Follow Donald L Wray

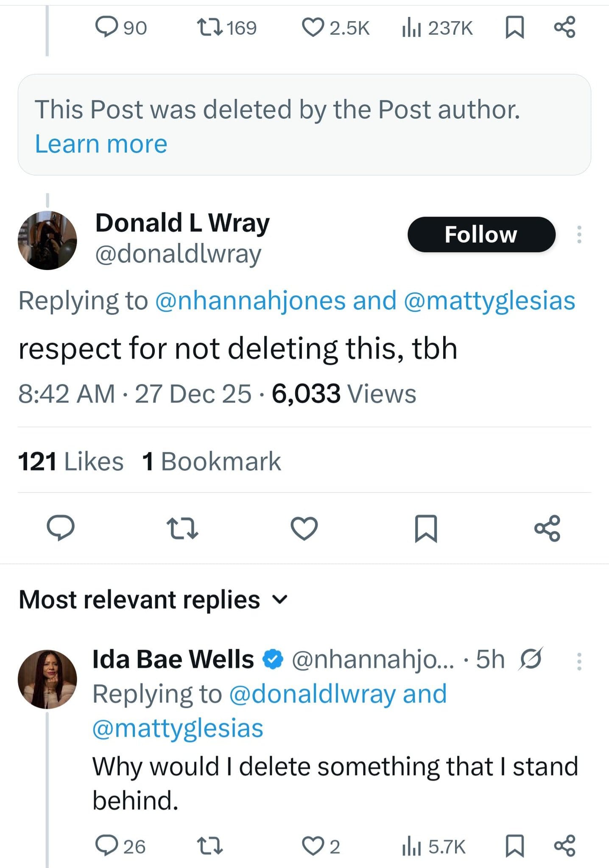click(481, 234)
